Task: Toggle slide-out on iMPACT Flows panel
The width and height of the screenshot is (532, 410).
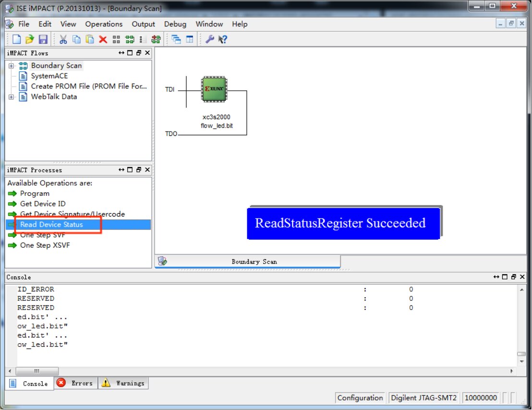Action: [x=121, y=53]
